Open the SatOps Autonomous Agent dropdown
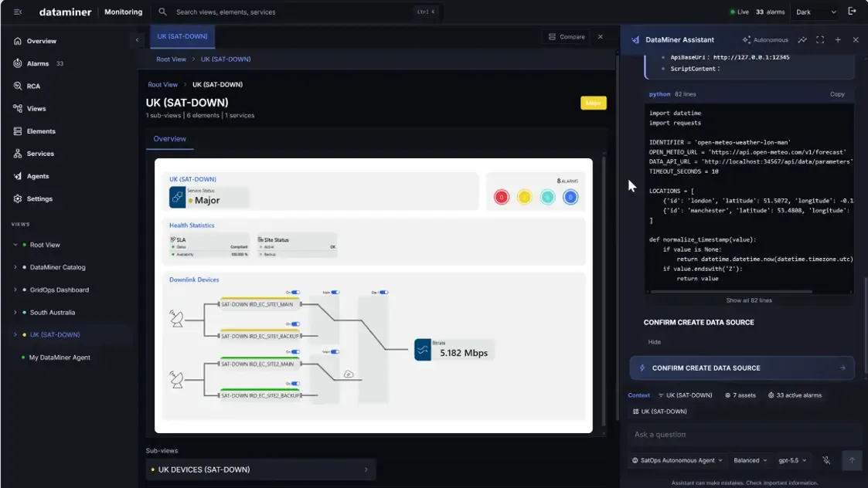Screen dimensions: 868x488 click(x=677, y=460)
